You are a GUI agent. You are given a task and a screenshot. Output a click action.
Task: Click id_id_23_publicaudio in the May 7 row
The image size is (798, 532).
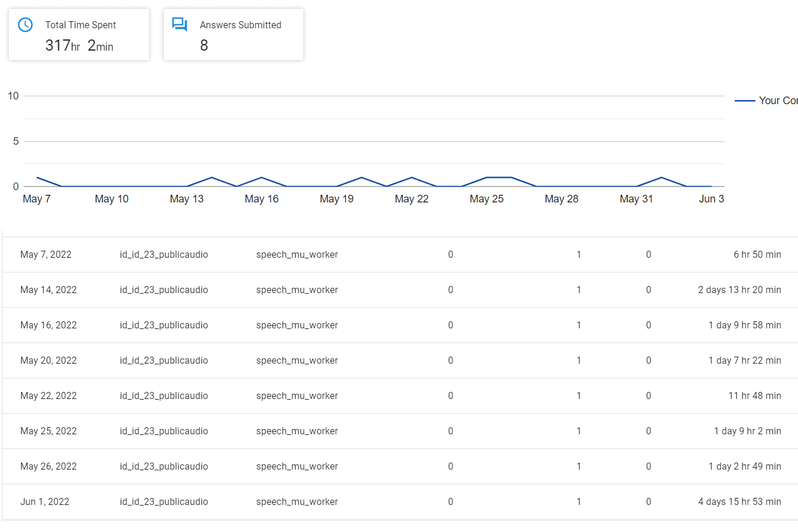[x=164, y=255]
